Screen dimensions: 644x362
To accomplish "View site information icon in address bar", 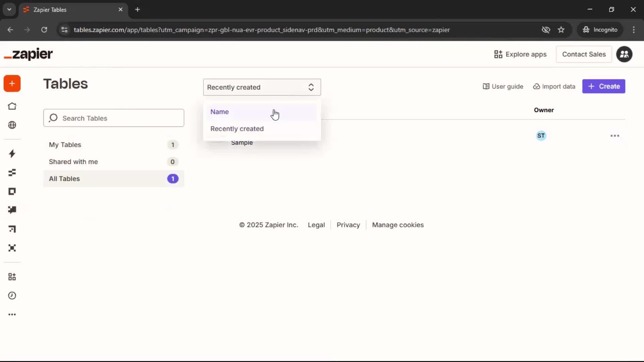I will coord(64,30).
